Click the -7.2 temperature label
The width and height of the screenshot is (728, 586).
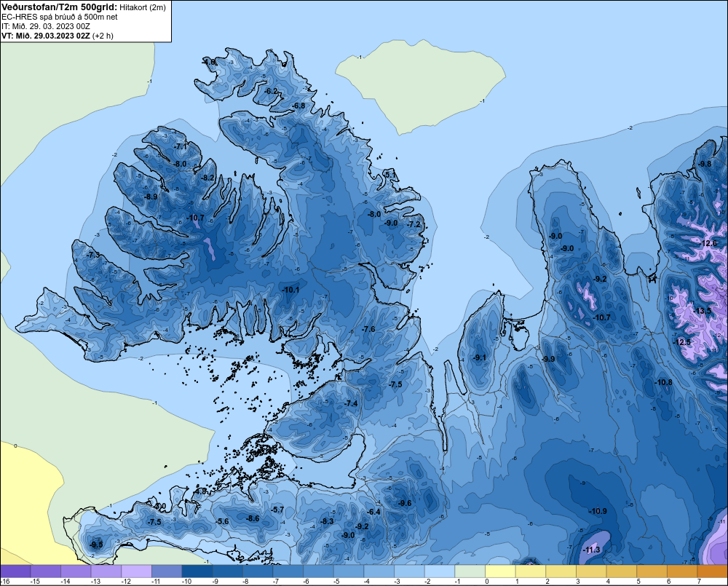(x=414, y=225)
